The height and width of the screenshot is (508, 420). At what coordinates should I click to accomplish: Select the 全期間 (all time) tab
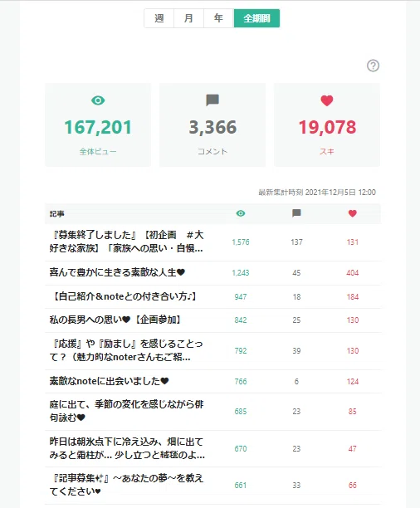pyautogui.click(x=256, y=18)
